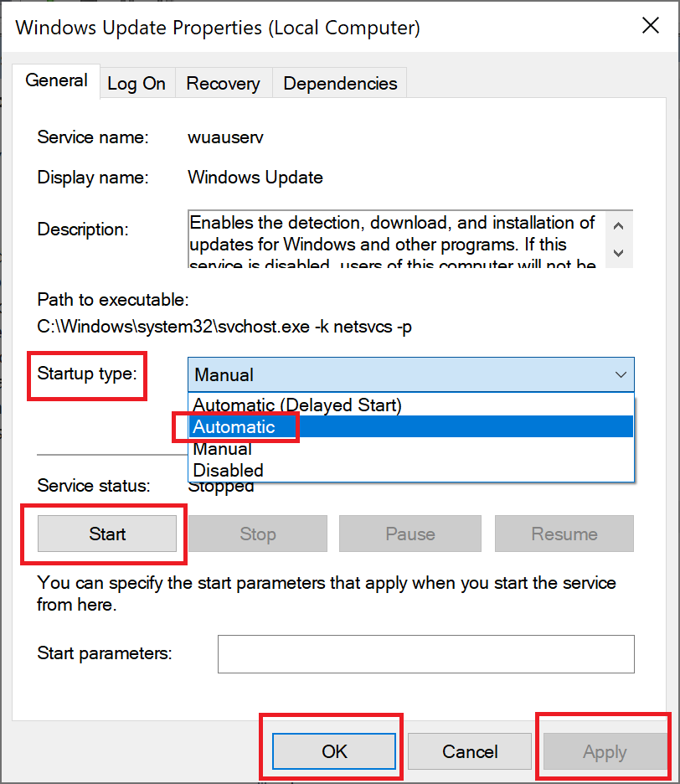Pick Disabled startup type

click(229, 470)
